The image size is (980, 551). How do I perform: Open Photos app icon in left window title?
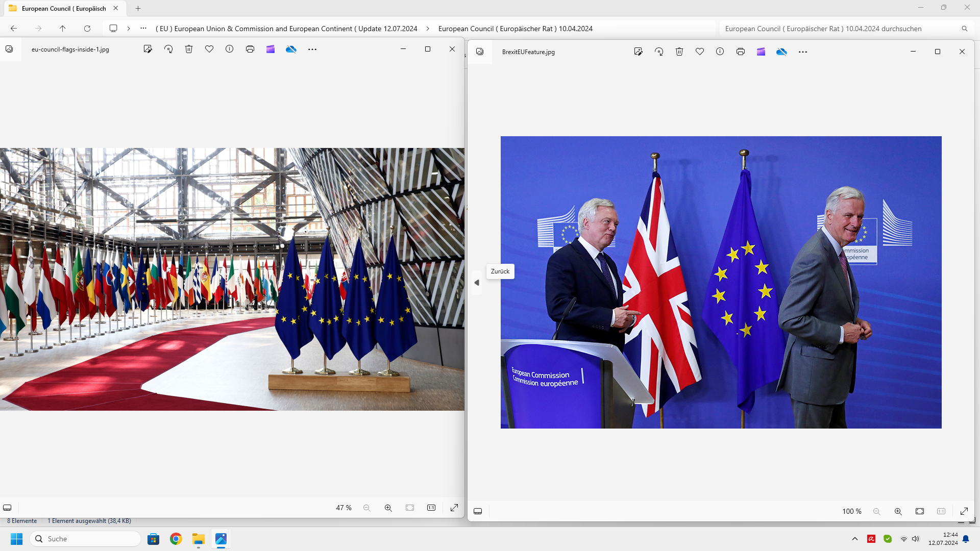pos(9,49)
